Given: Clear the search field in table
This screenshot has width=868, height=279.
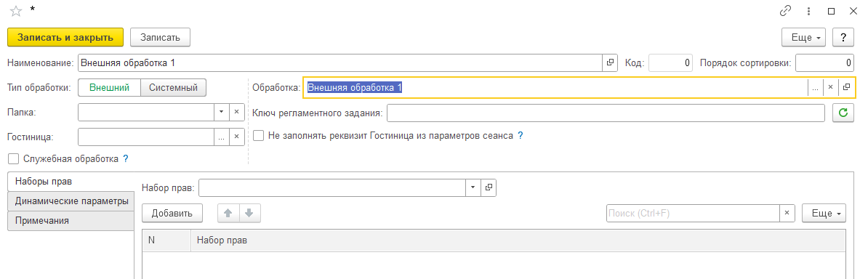Looking at the screenshot, I should click(x=787, y=213).
